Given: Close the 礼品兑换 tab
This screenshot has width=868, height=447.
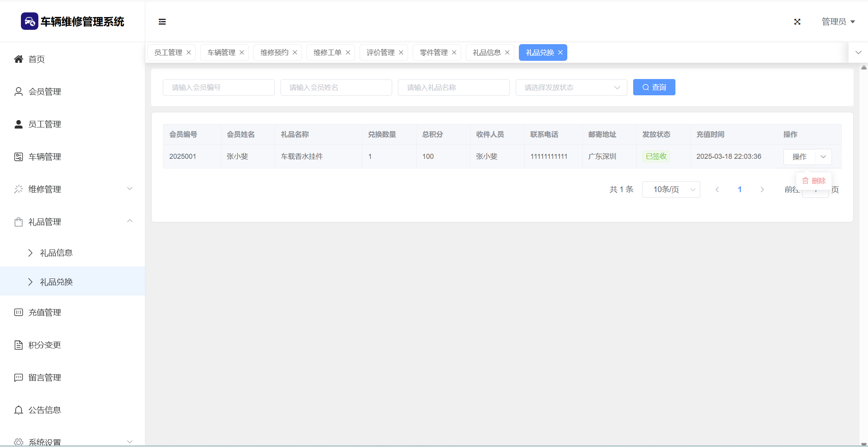Looking at the screenshot, I should [560, 53].
